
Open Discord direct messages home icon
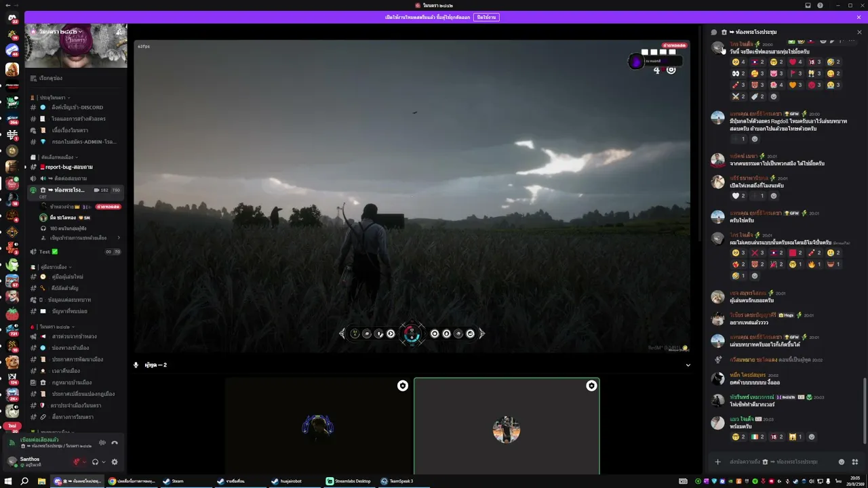12,18
